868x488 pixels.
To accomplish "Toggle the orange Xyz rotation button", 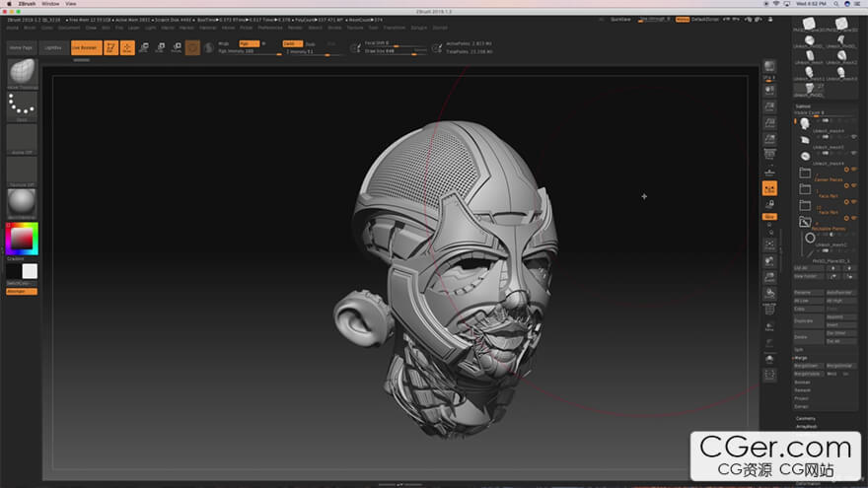I will 769,217.
